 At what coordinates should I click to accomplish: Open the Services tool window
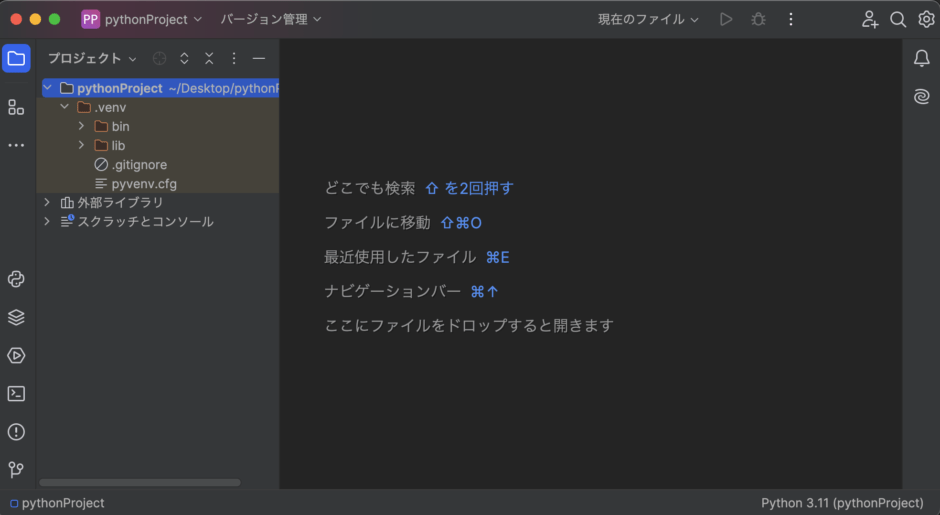[16, 356]
